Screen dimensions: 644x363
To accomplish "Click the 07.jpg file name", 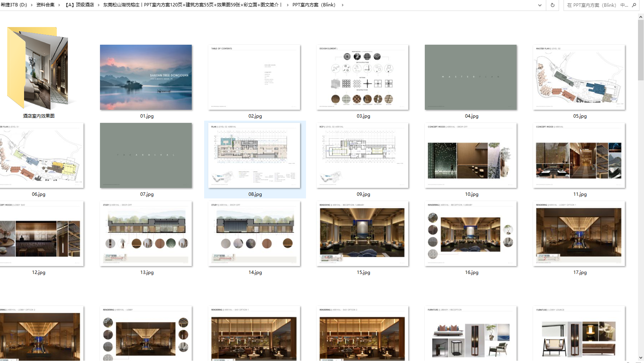I will (x=147, y=194).
